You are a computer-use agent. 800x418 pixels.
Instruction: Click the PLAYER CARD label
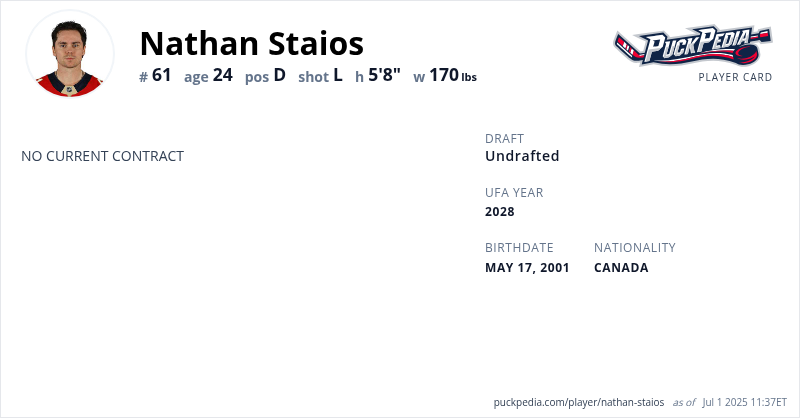(735, 77)
